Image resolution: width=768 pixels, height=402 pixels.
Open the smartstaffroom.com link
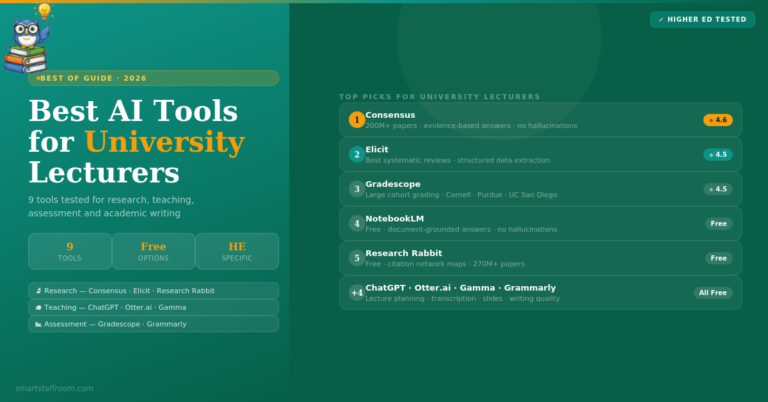[x=54, y=388]
